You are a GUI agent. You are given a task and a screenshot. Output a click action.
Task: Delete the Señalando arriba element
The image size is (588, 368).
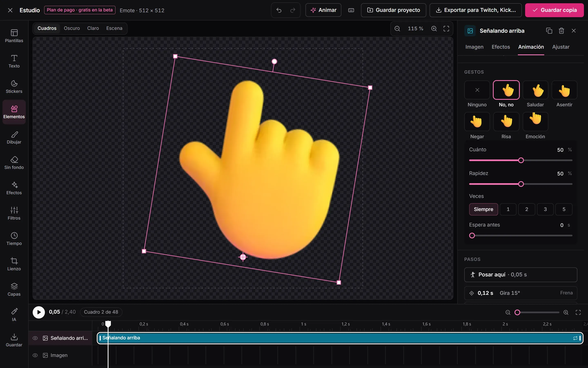(x=561, y=31)
